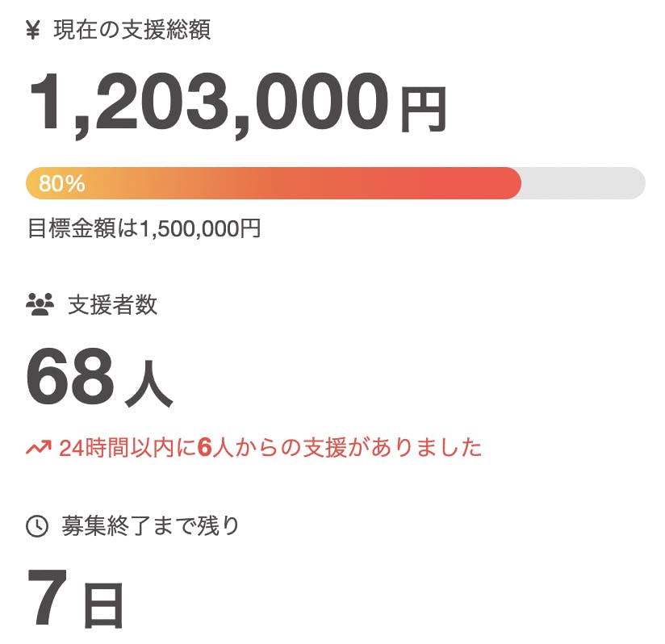Click the 募集終了まで残り label
665x644 pixels.
(150, 526)
